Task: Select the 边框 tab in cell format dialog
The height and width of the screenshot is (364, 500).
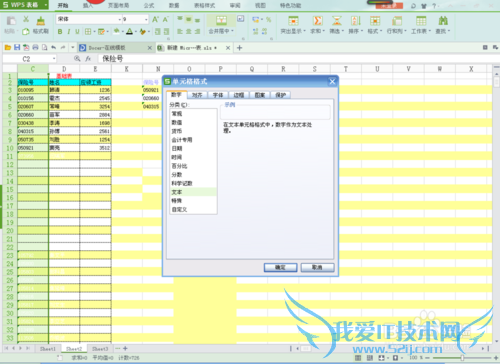Action: 239,95
